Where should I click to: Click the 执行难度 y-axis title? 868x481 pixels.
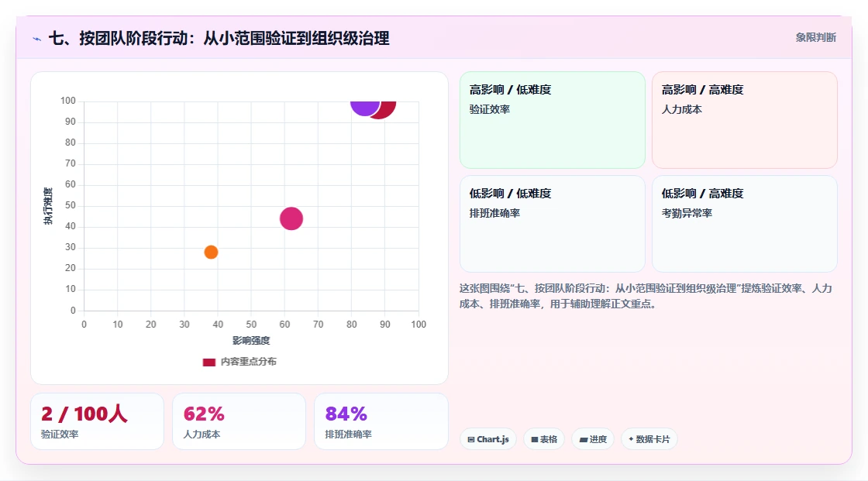point(48,206)
